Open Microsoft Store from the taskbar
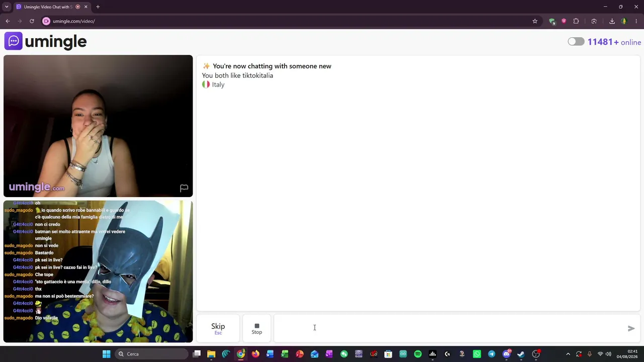Viewport: 644px width, 362px height. pos(388,354)
